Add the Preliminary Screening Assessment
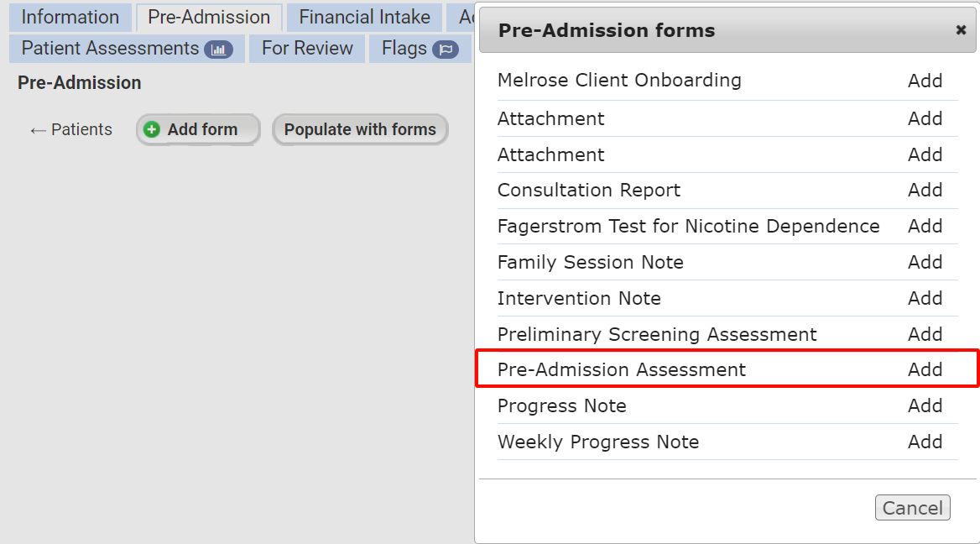The width and height of the screenshot is (980, 544). pos(925,334)
